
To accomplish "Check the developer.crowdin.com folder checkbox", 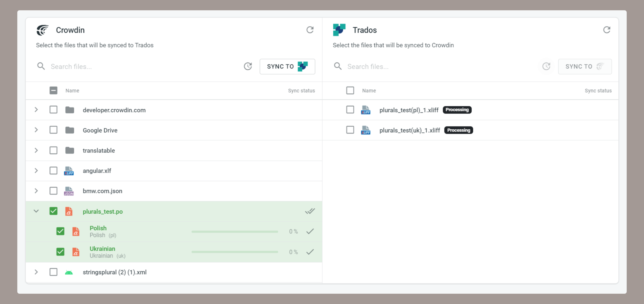I will point(54,110).
